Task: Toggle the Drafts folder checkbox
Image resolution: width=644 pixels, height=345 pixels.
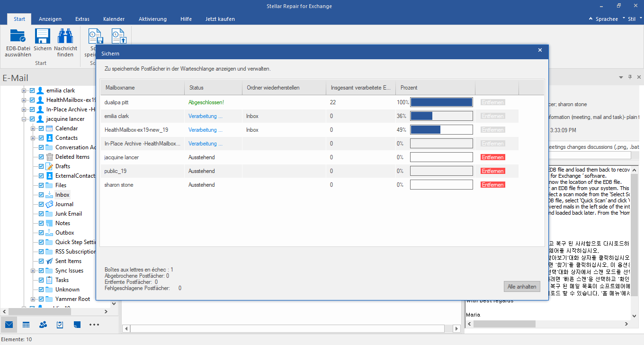Action: 41,166
